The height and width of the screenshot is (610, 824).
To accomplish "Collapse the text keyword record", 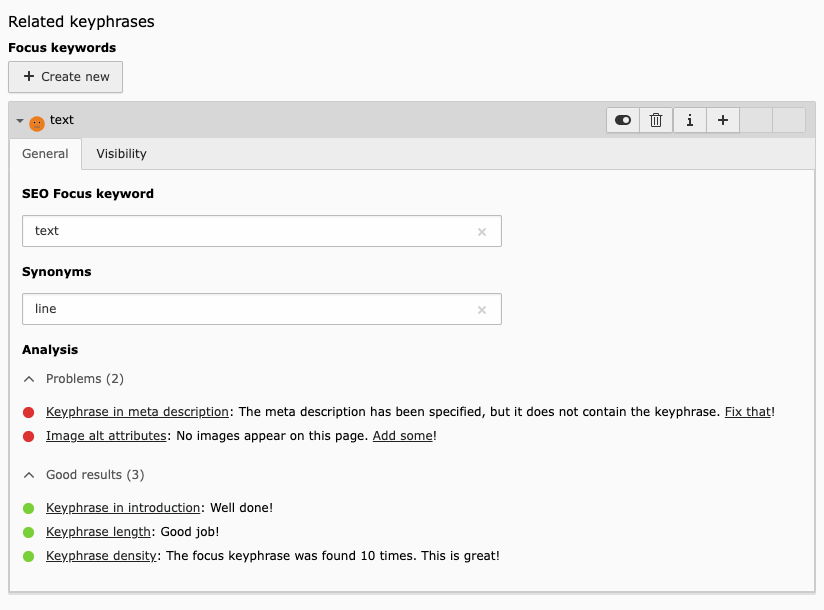I will [20, 121].
